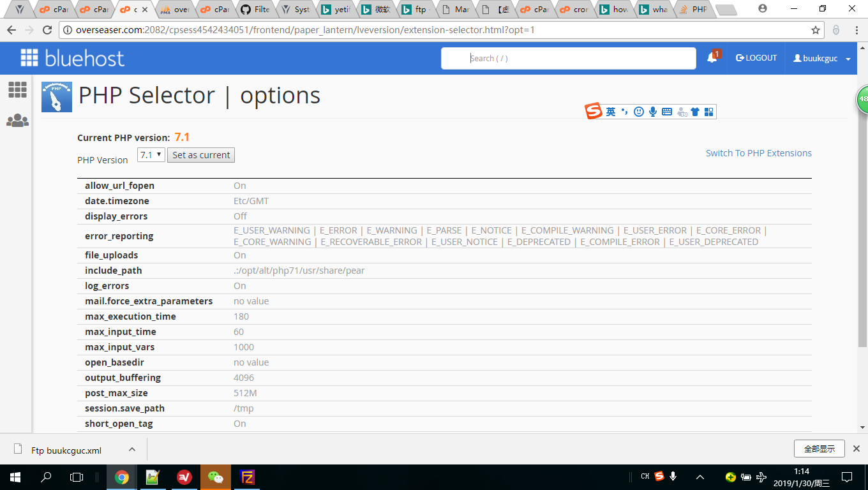The image size is (868, 490).
Task: Go back to previous page
Action: point(11,30)
